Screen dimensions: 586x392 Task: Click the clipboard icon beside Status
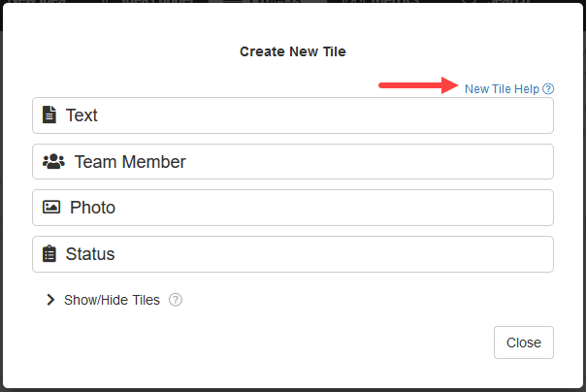[49, 254]
